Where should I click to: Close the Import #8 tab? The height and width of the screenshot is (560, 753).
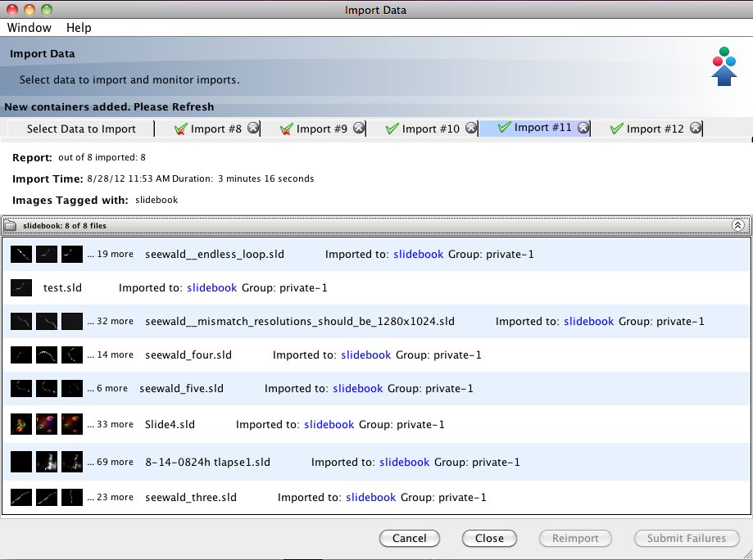[253, 129]
